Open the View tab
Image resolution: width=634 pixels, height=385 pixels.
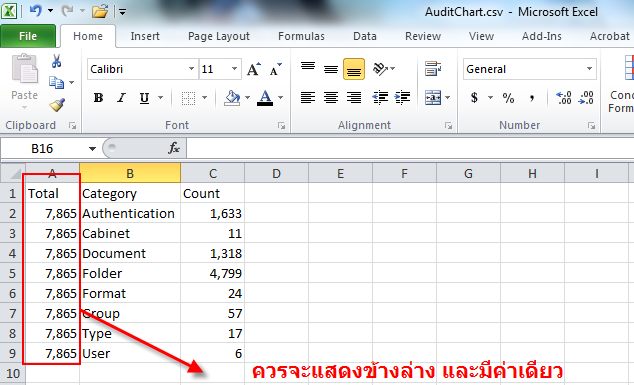point(481,36)
